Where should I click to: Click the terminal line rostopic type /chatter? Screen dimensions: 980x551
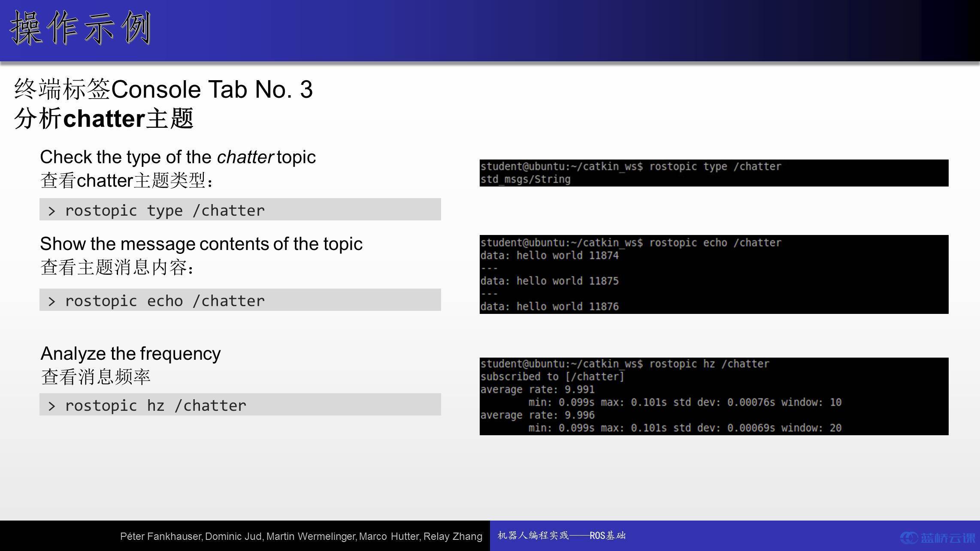click(x=631, y=166)
